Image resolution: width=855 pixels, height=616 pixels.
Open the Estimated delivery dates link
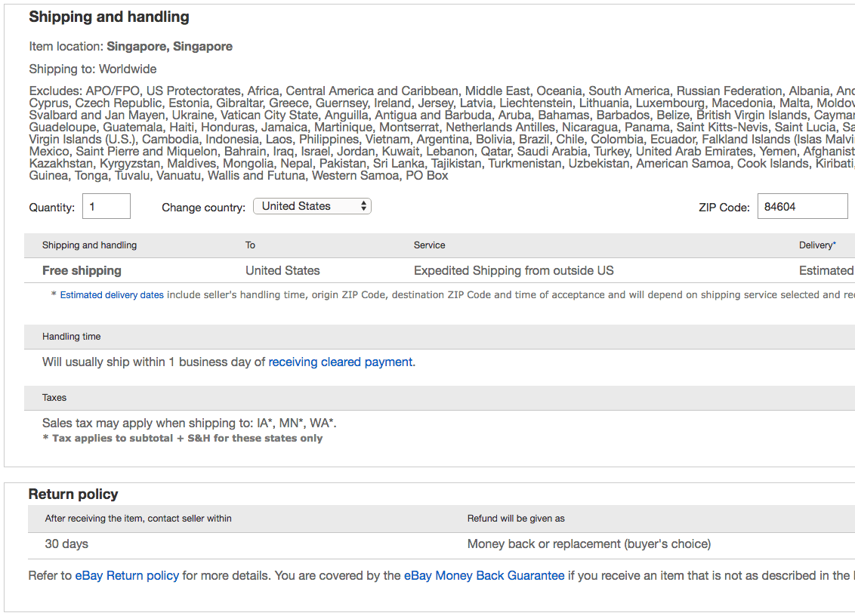pos(112,295)
